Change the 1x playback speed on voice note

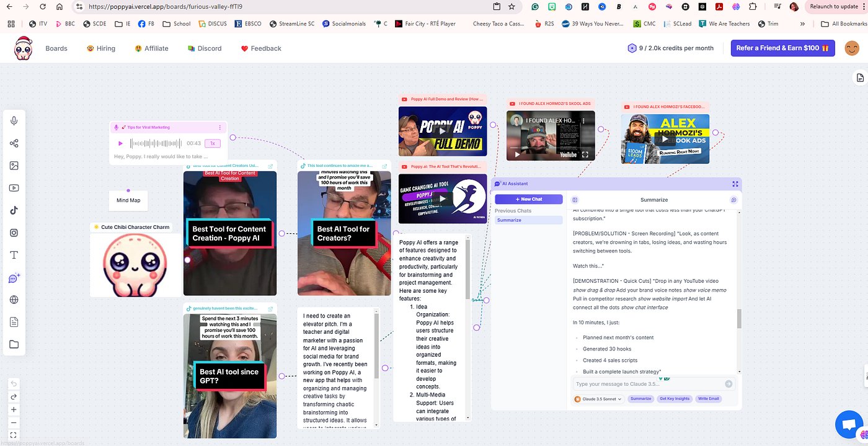coord(213,143)
